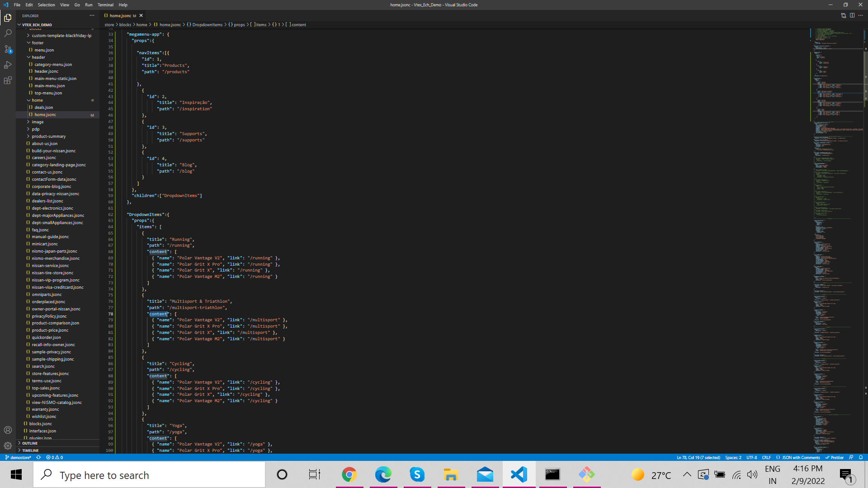Split the editor to the right

852,15
